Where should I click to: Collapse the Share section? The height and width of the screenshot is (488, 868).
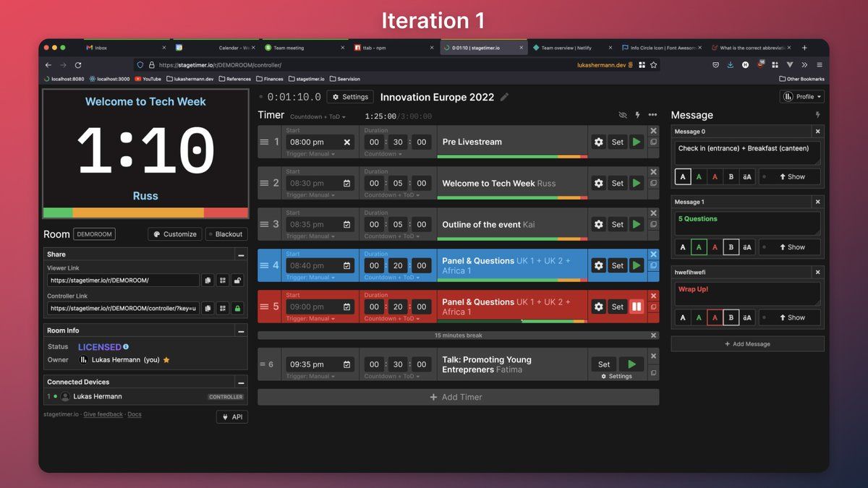coord(241,254)
